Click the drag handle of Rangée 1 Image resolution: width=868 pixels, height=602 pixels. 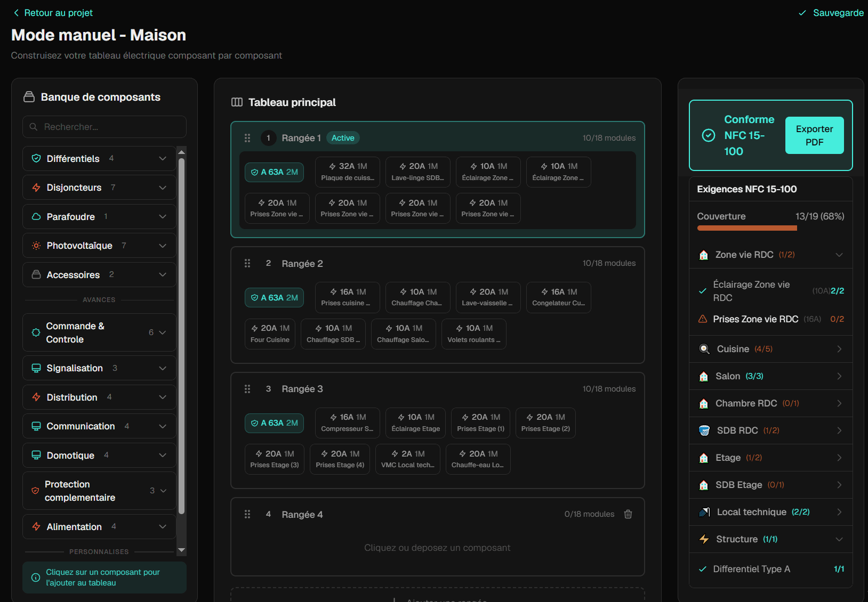point(247,137)
